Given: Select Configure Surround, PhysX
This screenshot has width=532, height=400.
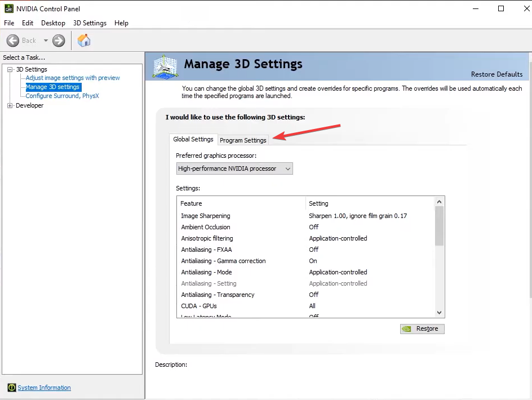Looking at the screenshot, I should click(x=62, y=96).
